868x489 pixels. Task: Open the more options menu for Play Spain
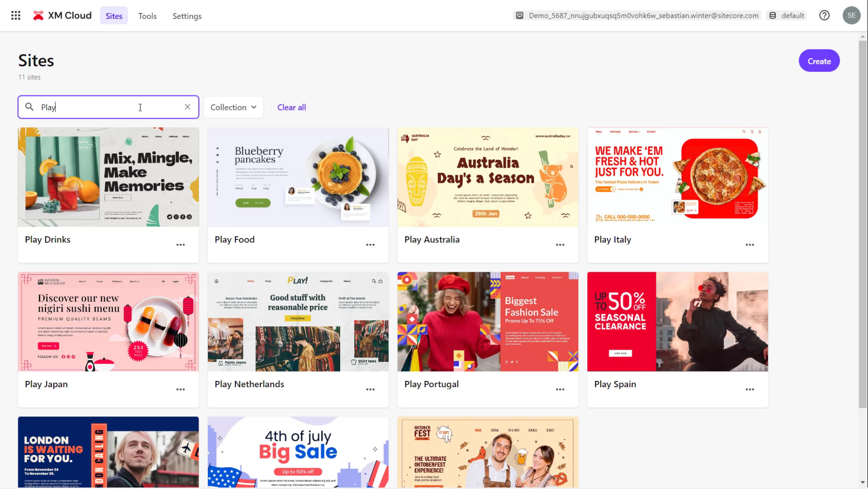point(750,389)
